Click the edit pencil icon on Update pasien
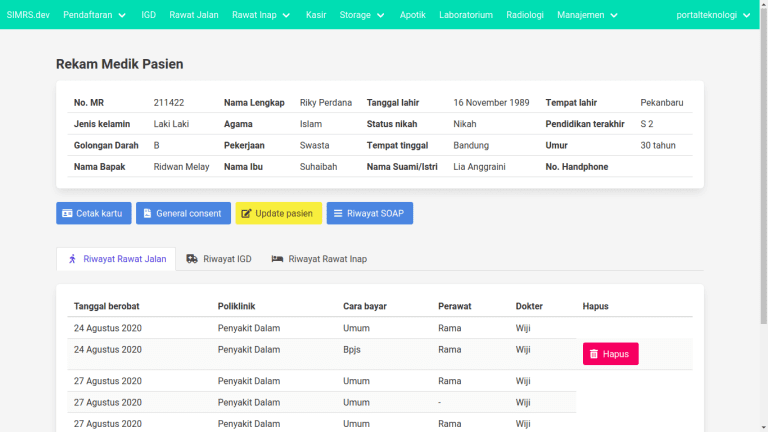 tap(246, 214)
